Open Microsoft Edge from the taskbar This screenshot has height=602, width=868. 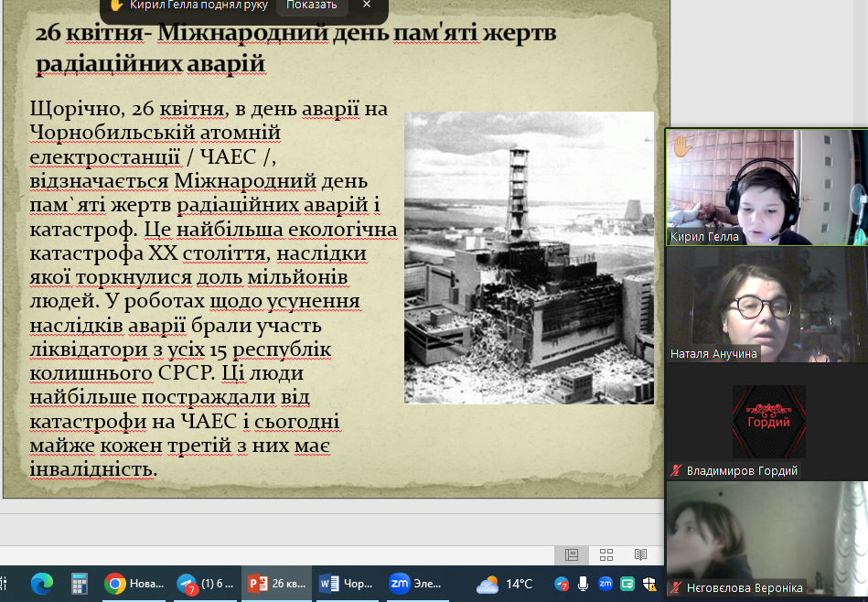click(x=41, y=584)
